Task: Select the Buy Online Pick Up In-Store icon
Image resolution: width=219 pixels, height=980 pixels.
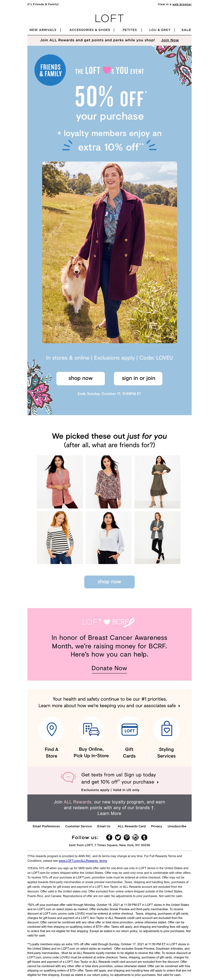Action: (x=91, y=729)
